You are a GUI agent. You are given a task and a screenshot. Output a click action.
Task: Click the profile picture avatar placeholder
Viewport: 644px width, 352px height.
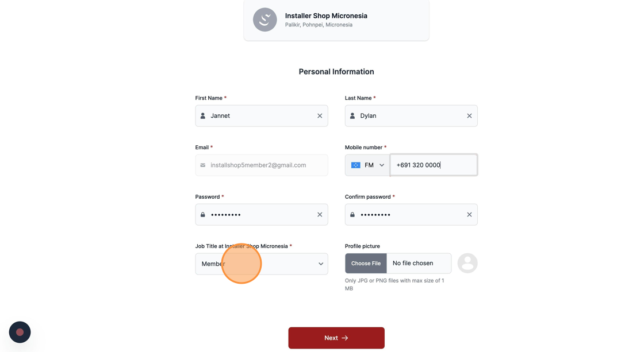point(467,263)
